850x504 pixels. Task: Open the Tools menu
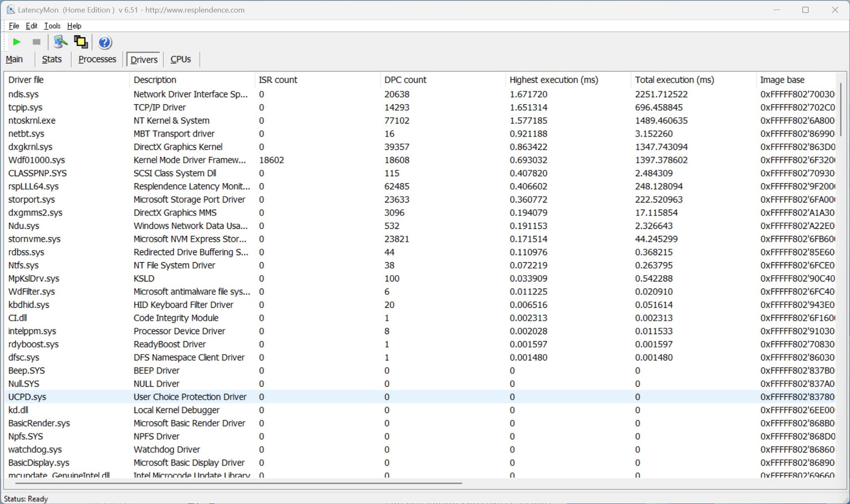point(52,26)
